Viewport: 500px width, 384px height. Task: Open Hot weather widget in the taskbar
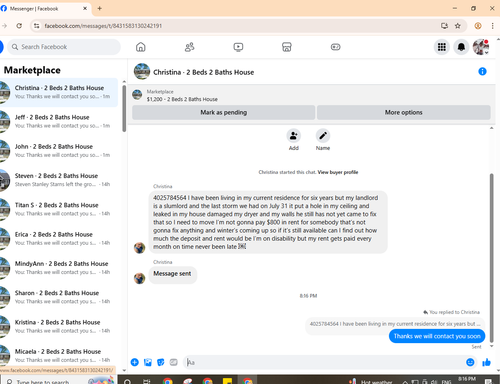[370, 381]
